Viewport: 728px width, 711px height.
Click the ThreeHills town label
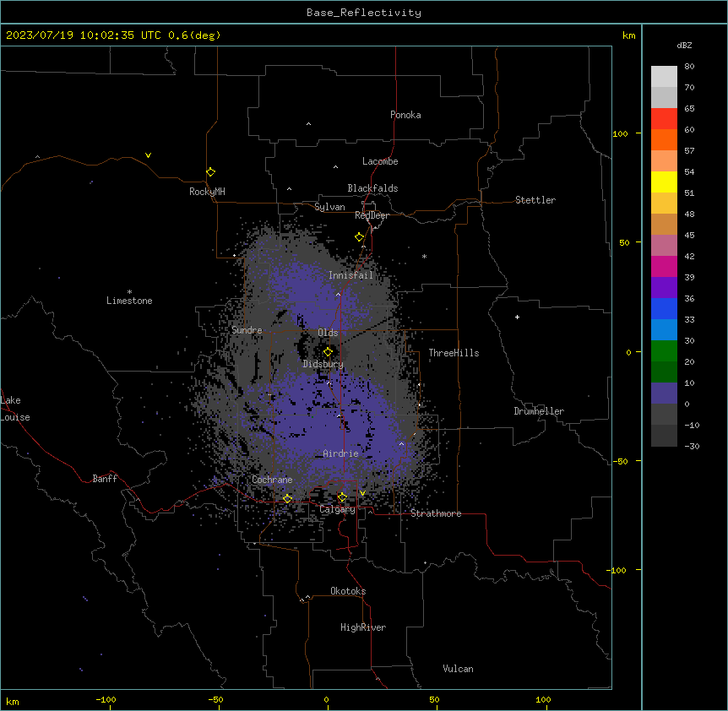tap(454, 353)
